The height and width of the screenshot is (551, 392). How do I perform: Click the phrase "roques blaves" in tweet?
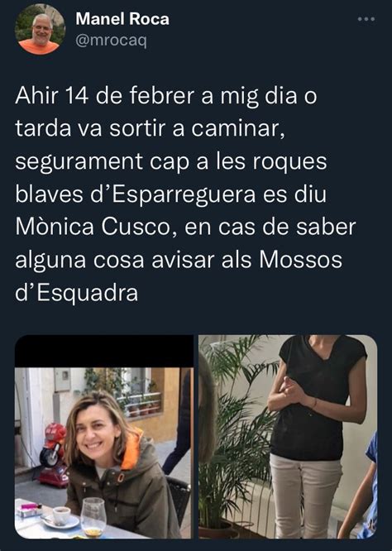(x=171, y=178)
